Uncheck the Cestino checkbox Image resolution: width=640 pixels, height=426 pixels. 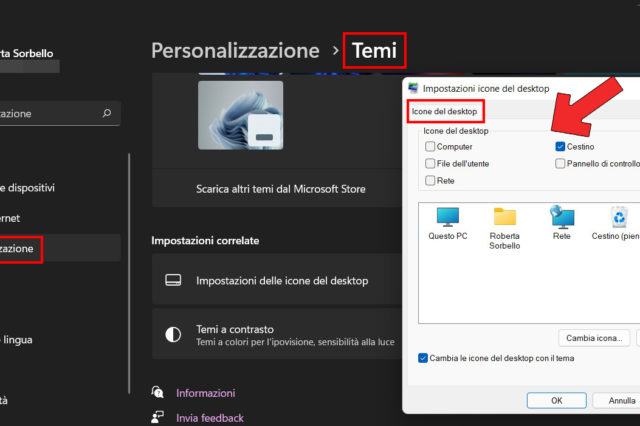coord(560,146)
